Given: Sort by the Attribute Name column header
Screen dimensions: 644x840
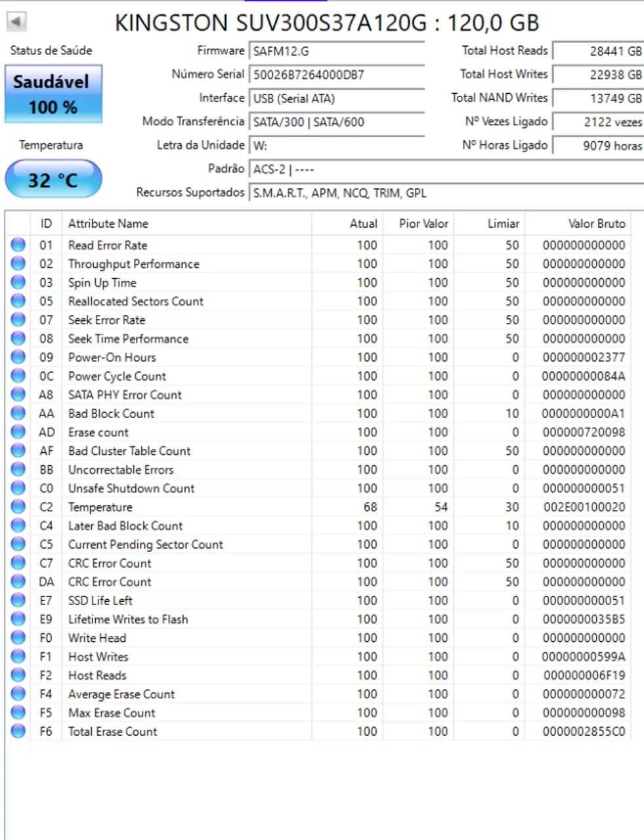Looking at the screenshot, I should (x=186, y=224).
